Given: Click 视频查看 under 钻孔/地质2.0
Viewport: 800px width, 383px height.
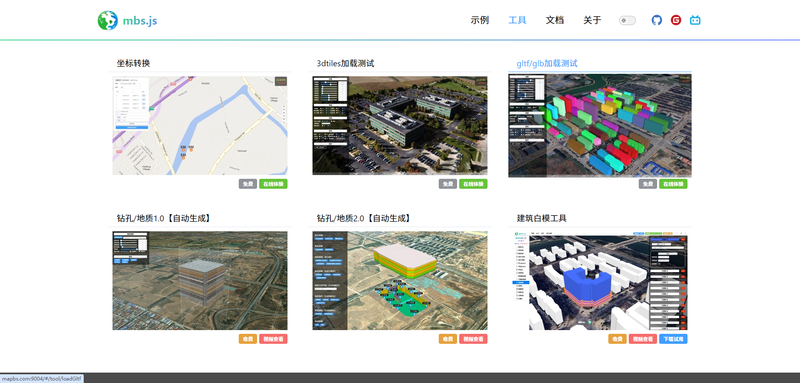Looking at the screenshot, I should [x=473, y=339].
